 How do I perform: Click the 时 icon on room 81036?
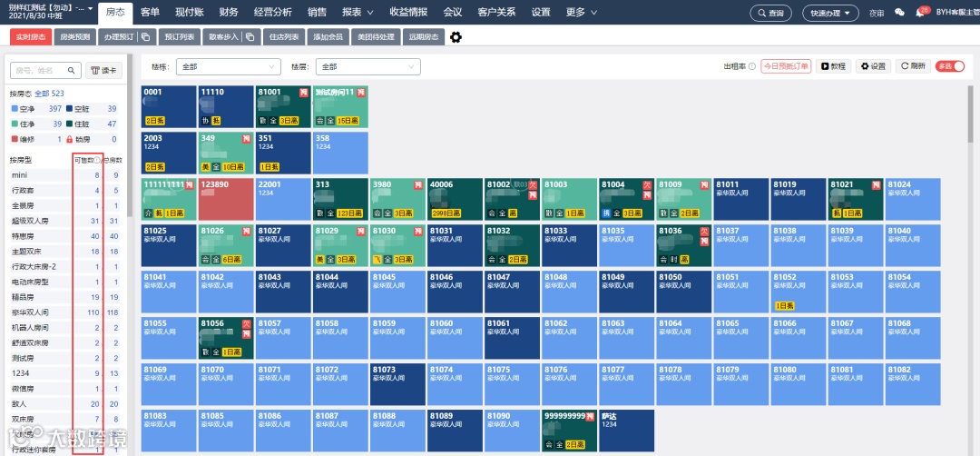tap(675, 260)
